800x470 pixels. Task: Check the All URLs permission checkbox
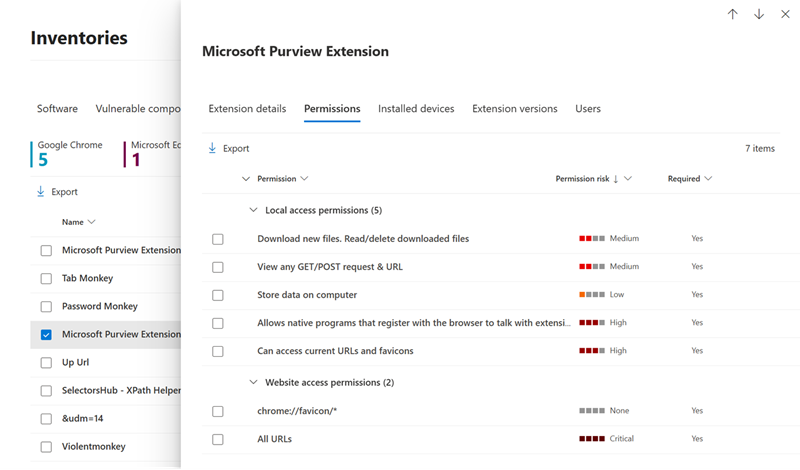coord(218,439)
